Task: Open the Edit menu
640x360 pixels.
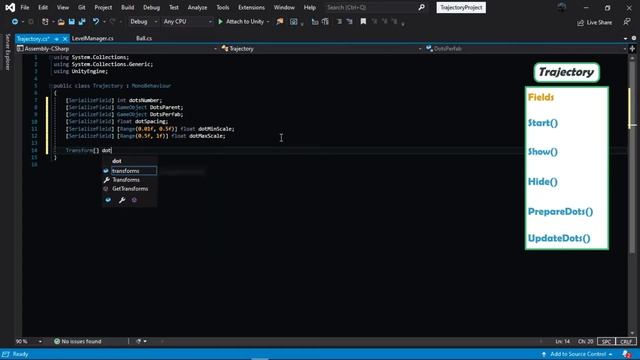Action: 43,7
